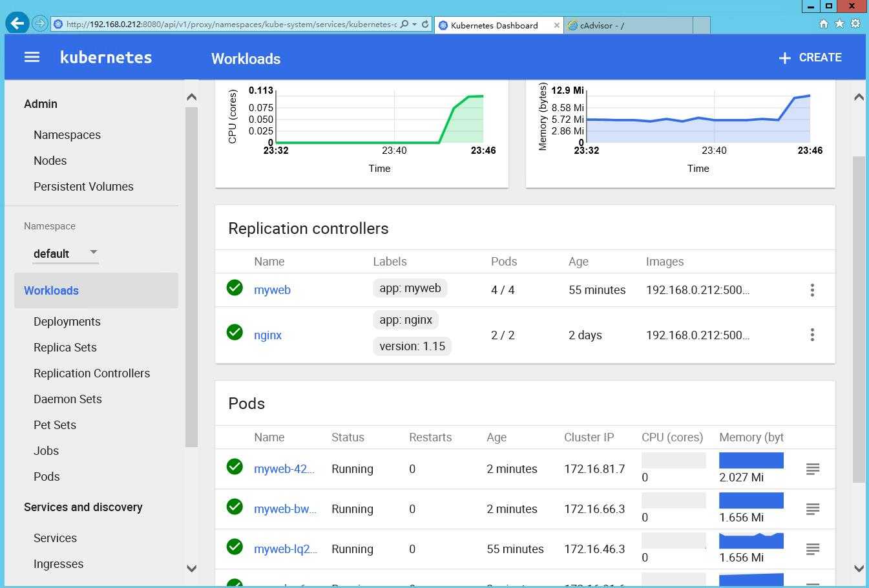Image resolution: width=869 pixels, height=588 pixels.
Task: Open Pods sidebar item
Action: pos(47,477)
